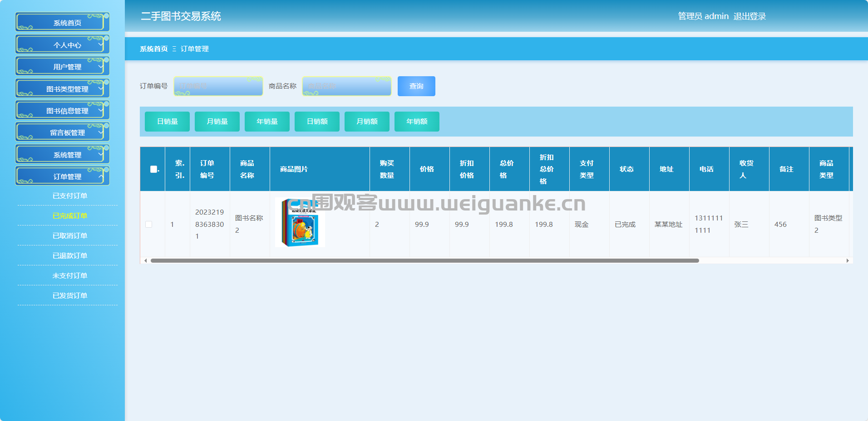Check the row checkbox for order 20232198363830
Image resolution: width=868 pixels, height=421 pixels.
(148, 224)
